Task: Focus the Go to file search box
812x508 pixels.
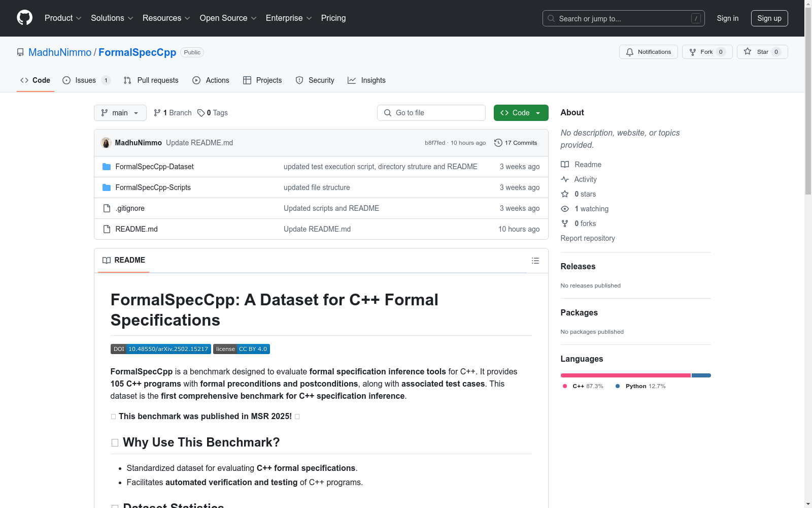Action: click(431, 113)
